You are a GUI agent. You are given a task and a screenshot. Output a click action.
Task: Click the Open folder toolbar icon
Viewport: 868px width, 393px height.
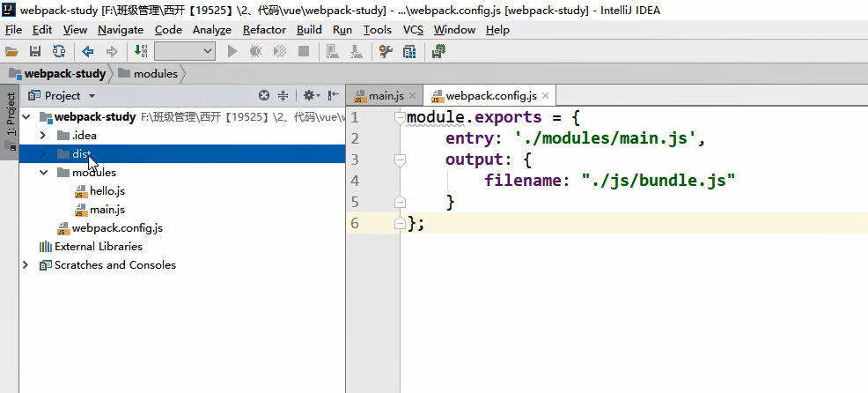tap(11, 52)
